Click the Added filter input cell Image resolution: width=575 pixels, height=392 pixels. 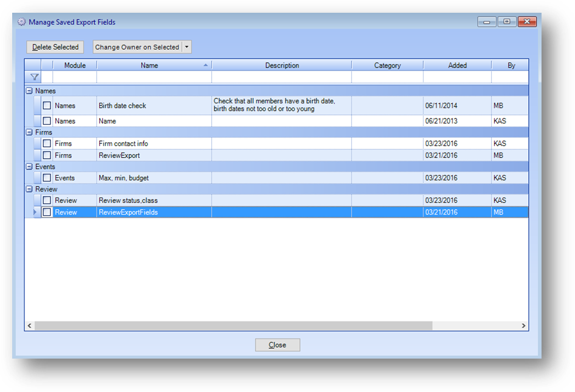click(458, 77)
